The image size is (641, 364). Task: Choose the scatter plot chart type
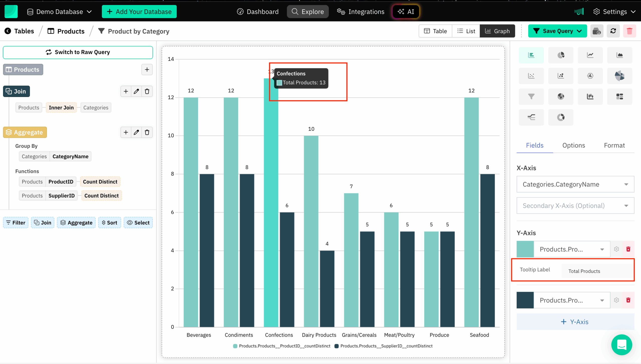point(531,76)
